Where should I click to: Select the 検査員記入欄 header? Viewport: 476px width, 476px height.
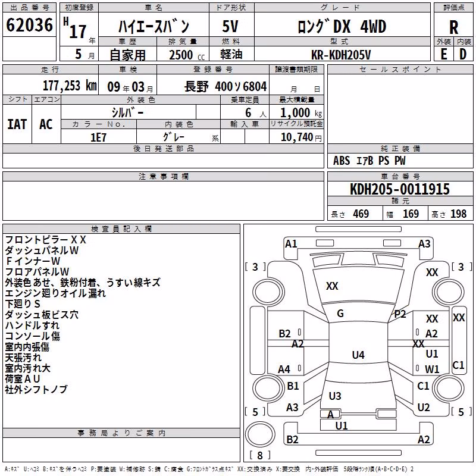coord(121,229)
